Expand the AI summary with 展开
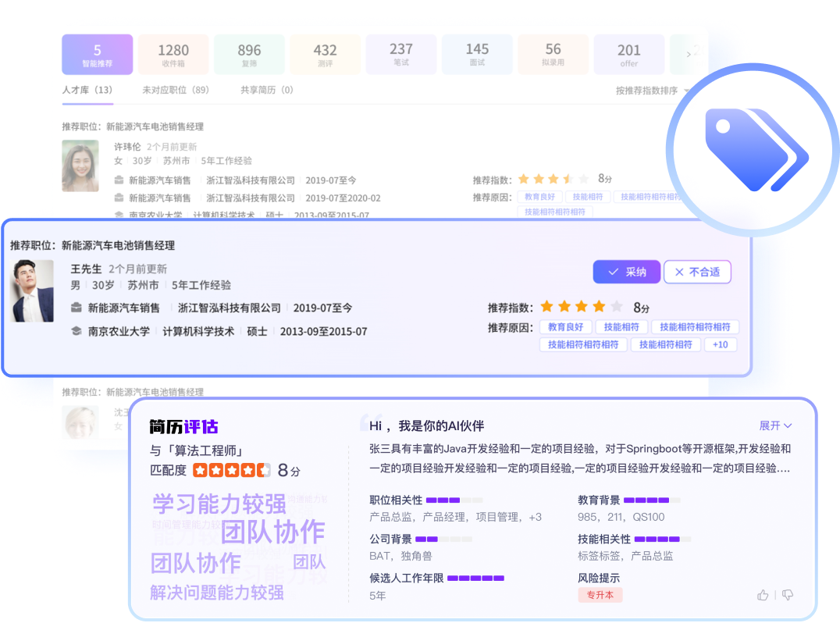 pos(775,425)
